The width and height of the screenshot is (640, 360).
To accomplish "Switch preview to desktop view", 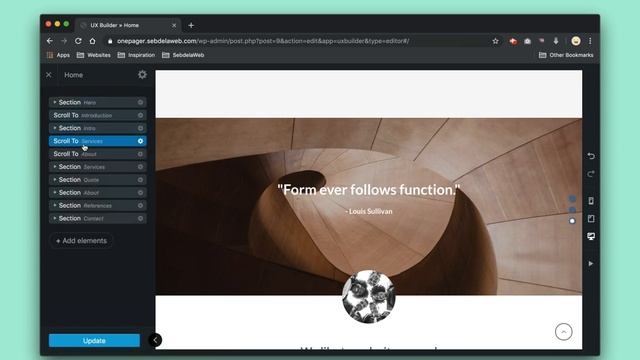I will pos(591,236).
